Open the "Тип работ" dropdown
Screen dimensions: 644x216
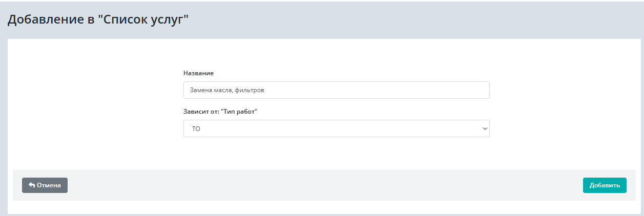tap(336, 129)
